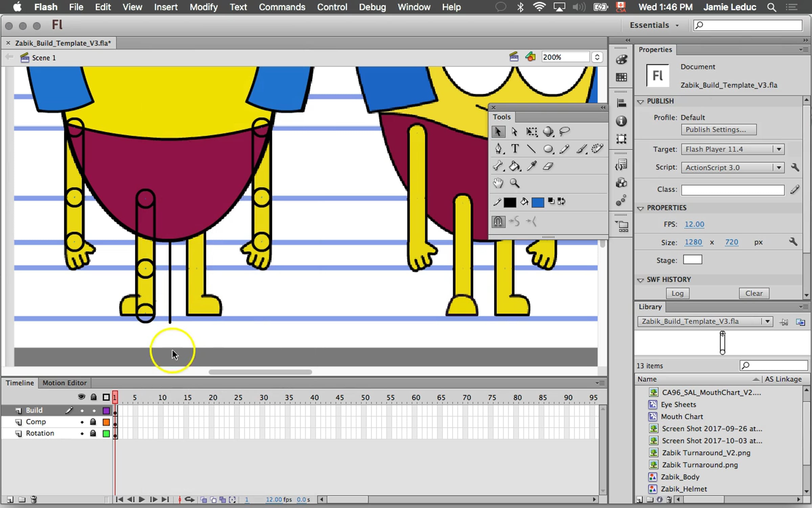Click the Clear button in SWF History

click(x=754, y=293)
